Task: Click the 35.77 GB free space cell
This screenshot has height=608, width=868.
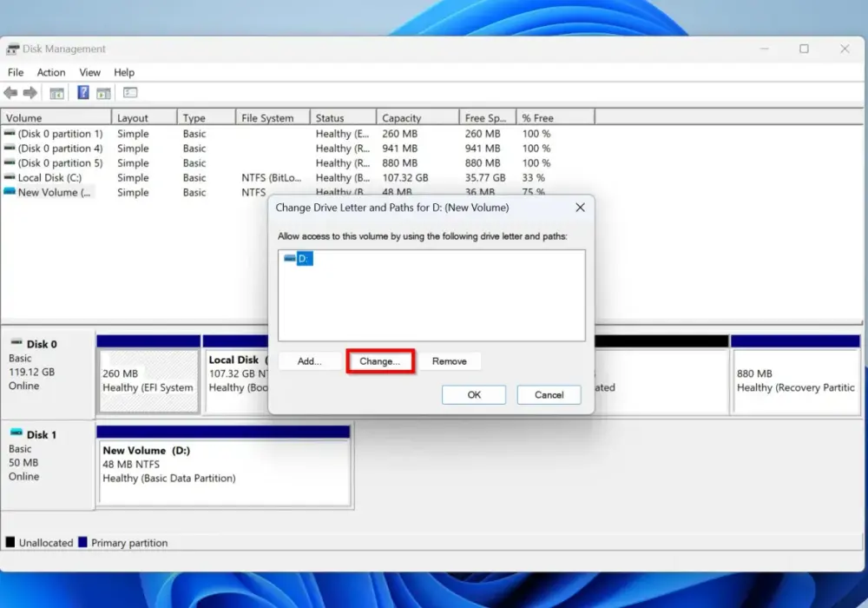Action: 485,178
